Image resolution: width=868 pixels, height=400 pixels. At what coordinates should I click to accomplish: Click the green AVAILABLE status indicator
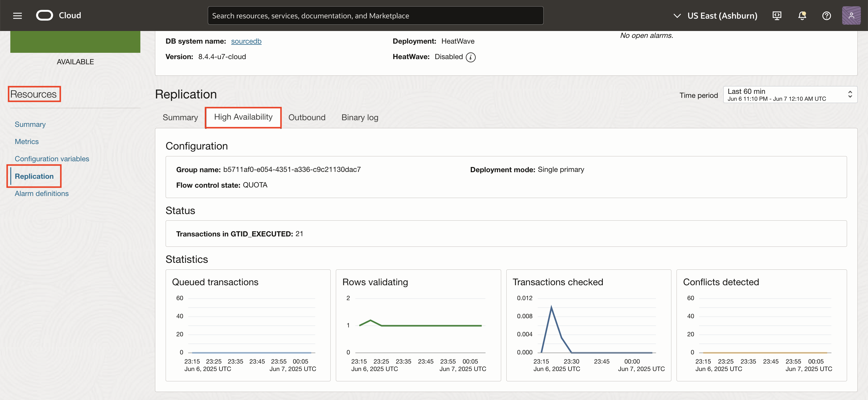pos(75,41)
